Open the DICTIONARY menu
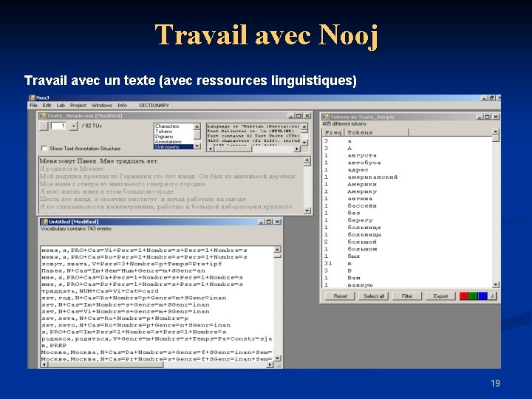Screen dimensions: 532x399 tap(154, 106)
